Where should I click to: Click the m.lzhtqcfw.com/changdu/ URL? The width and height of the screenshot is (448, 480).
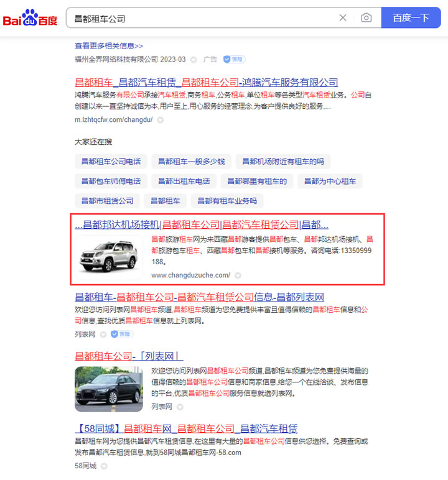coord(113,120)
